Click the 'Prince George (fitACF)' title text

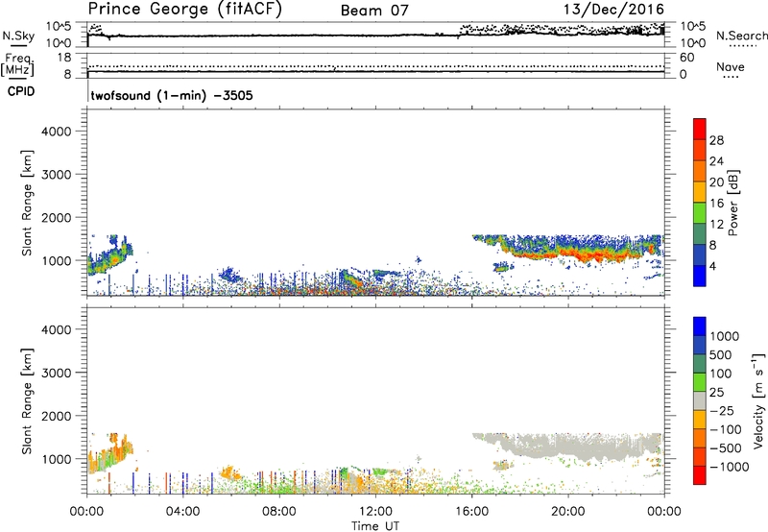coord(185,10)
